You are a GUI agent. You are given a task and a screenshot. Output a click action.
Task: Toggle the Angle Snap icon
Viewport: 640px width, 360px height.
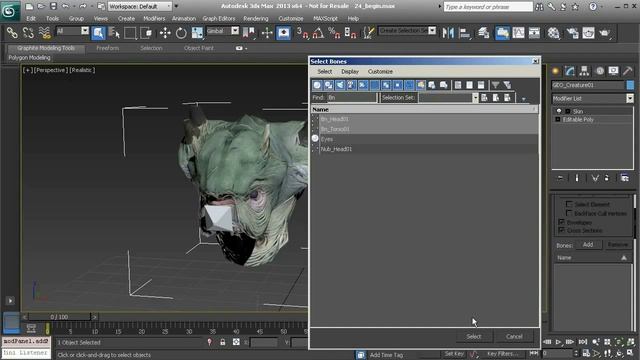[318, 33]
